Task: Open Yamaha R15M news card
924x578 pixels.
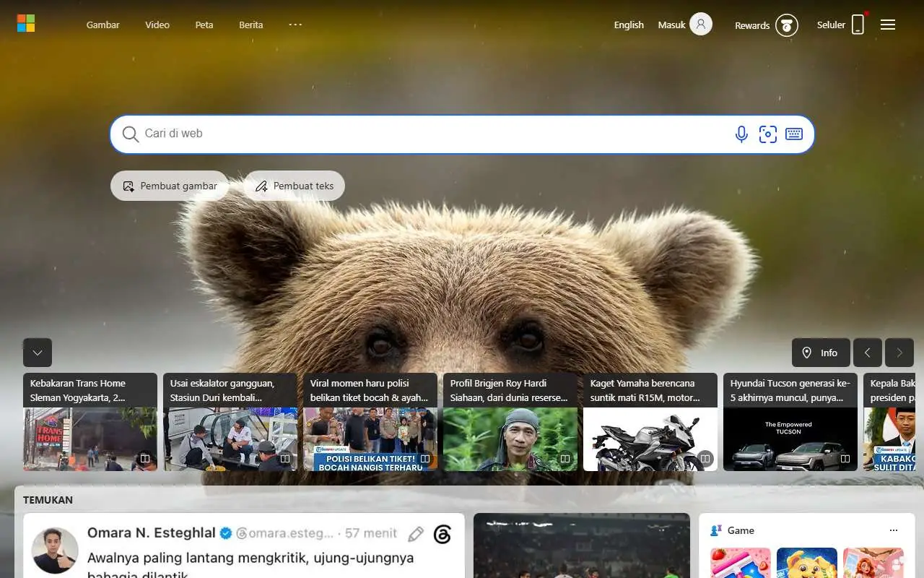Action: click(650, 422)
